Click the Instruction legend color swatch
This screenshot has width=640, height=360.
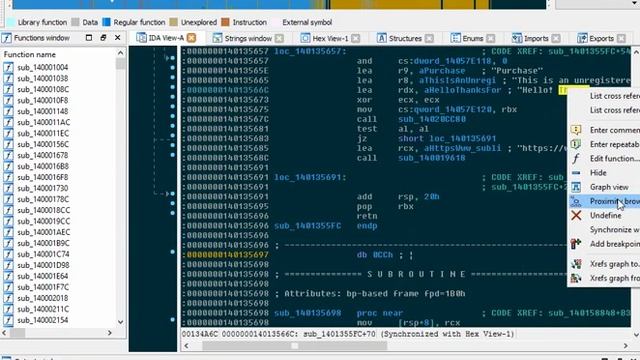(225, 22)
